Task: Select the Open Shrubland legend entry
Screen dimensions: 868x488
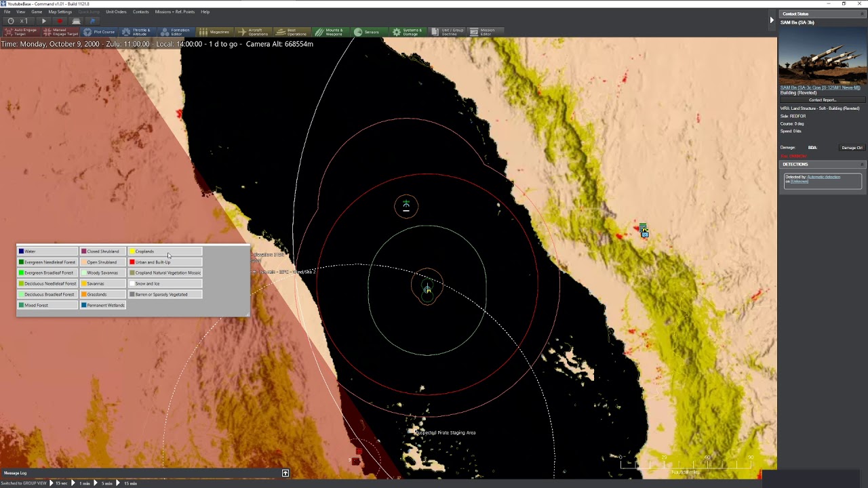Action: point(103,262)
